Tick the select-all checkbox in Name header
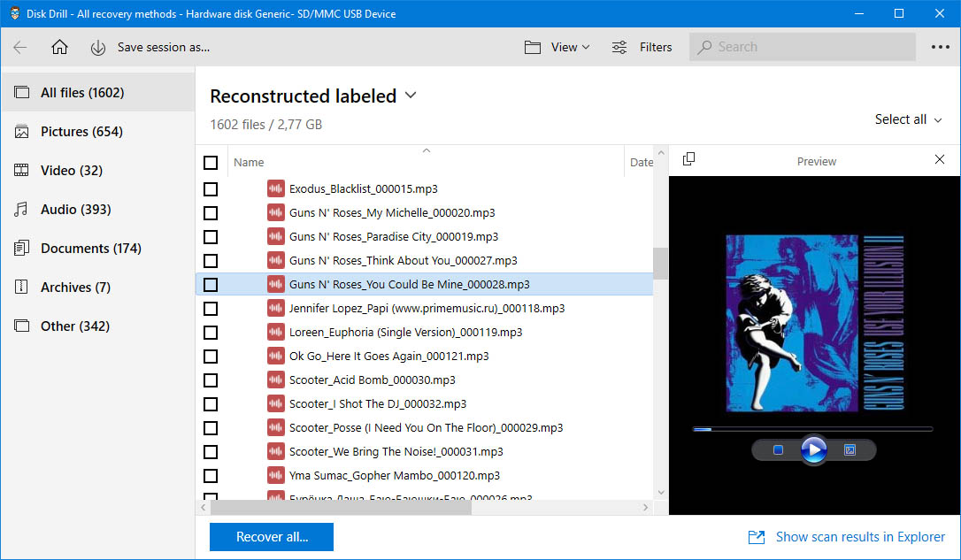The width and height of the screenshot is (961, 560). 211,163
